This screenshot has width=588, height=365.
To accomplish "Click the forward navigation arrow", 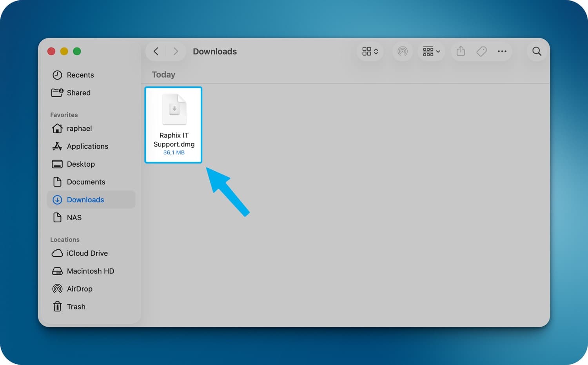I will pos(176,51).
